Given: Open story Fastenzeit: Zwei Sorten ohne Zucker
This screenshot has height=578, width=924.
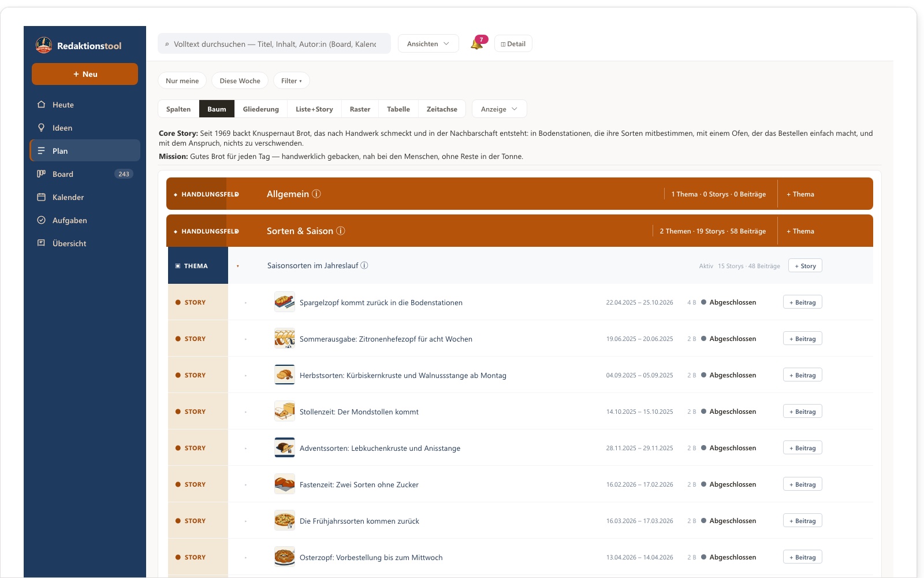Looking at the screenshot, I should click(x=359, y=485).
